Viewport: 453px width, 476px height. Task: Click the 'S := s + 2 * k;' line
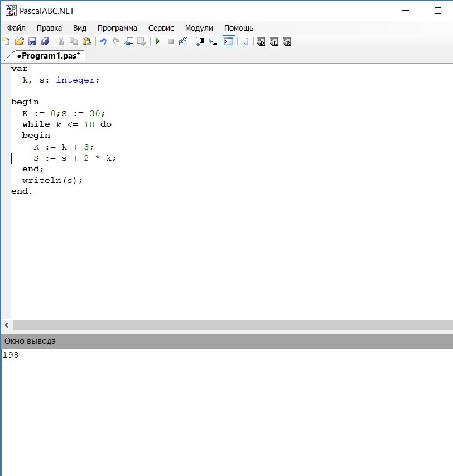click(75, 158)
